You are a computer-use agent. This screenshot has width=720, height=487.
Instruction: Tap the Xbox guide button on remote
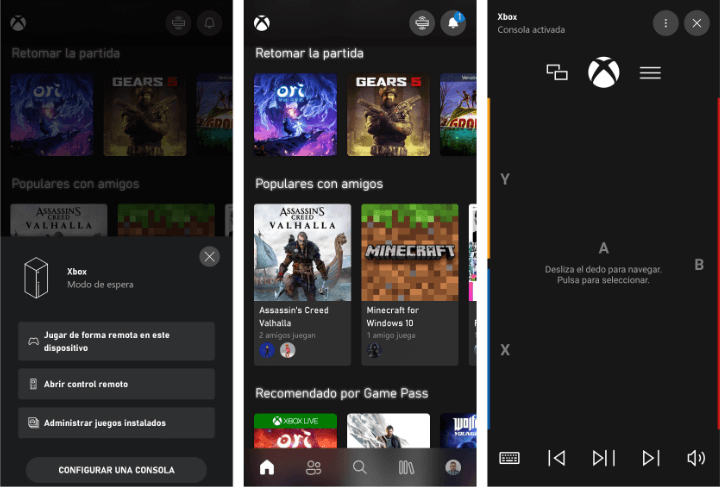604,72
